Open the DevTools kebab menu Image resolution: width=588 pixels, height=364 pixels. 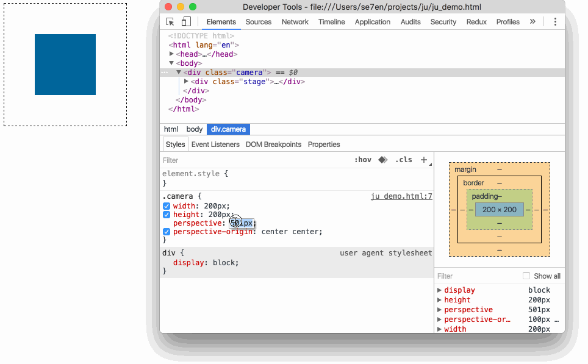point(555,21)
